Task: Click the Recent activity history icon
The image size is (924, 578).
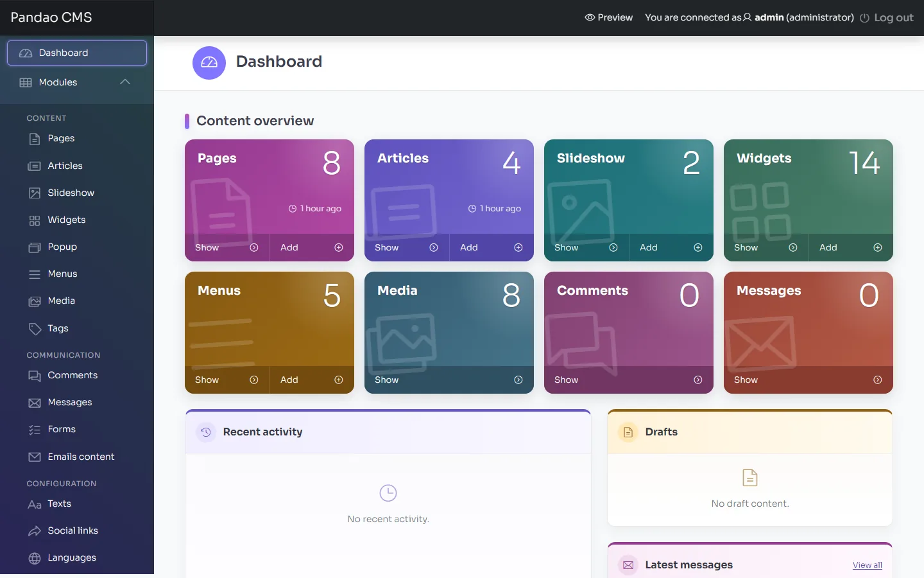Action: (x=205, y=432)
